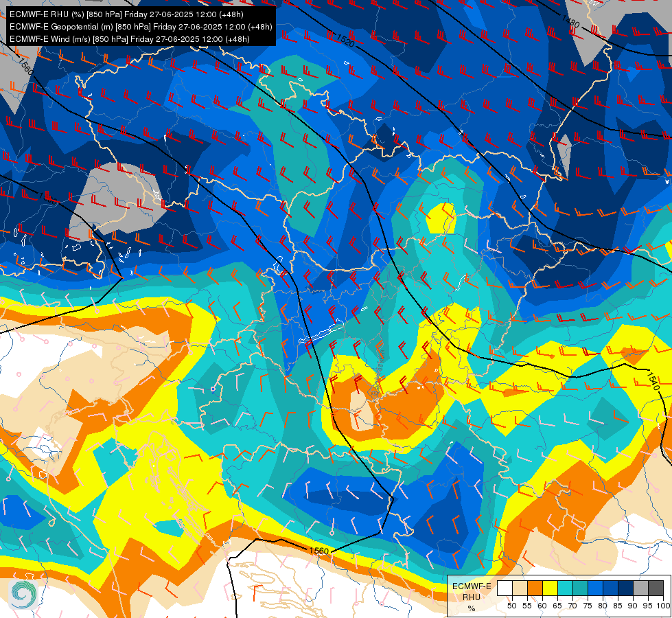Image resolution: width=672 pixels, height=618 pixels.
Task: Click the % unit label in legend
Action: tap(472, 608)
